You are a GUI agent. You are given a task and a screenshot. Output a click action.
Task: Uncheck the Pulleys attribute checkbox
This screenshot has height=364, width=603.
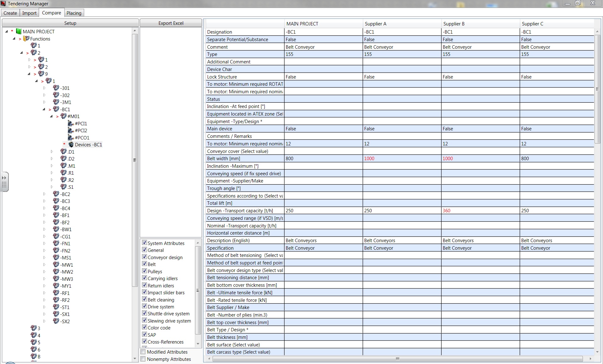(144, 271)
